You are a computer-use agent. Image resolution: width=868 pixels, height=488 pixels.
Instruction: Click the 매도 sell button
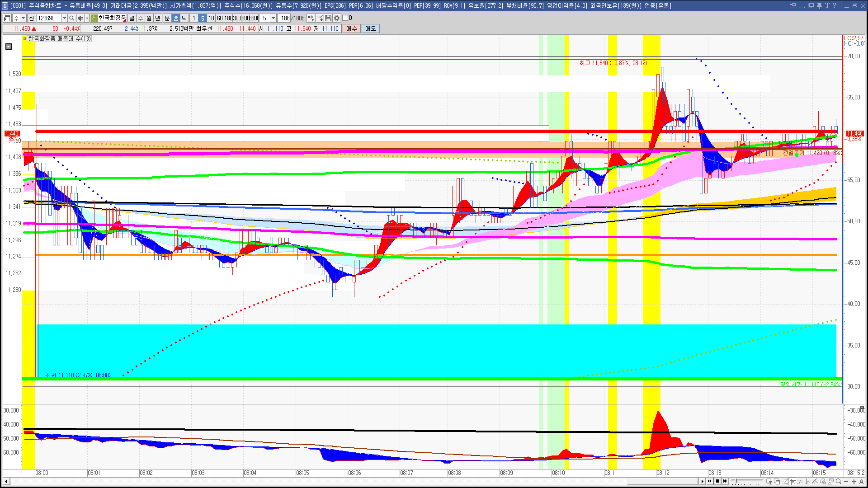[370, 28]
